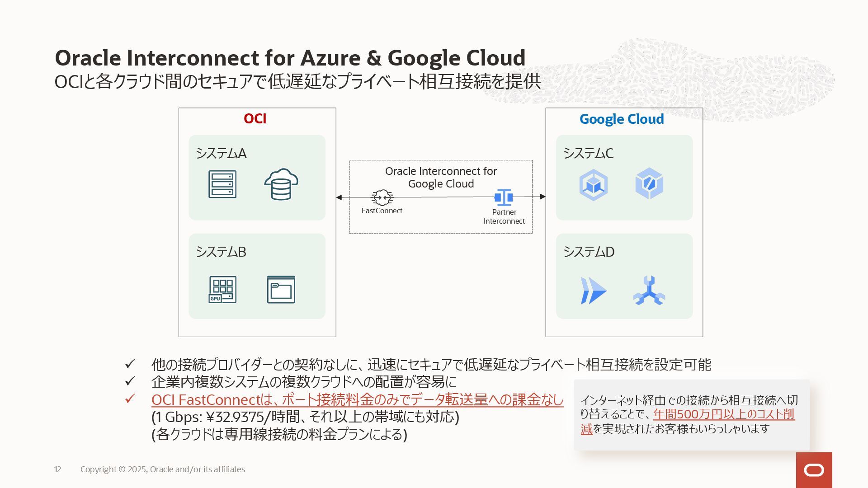
Task: Click the first black checkmark bullet
Action: coord(130,364)
